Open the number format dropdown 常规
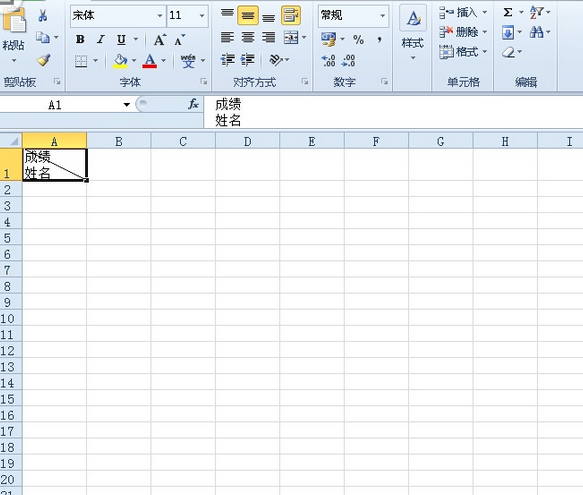Viewport: 583px width, 495px height. click(353, 16)
